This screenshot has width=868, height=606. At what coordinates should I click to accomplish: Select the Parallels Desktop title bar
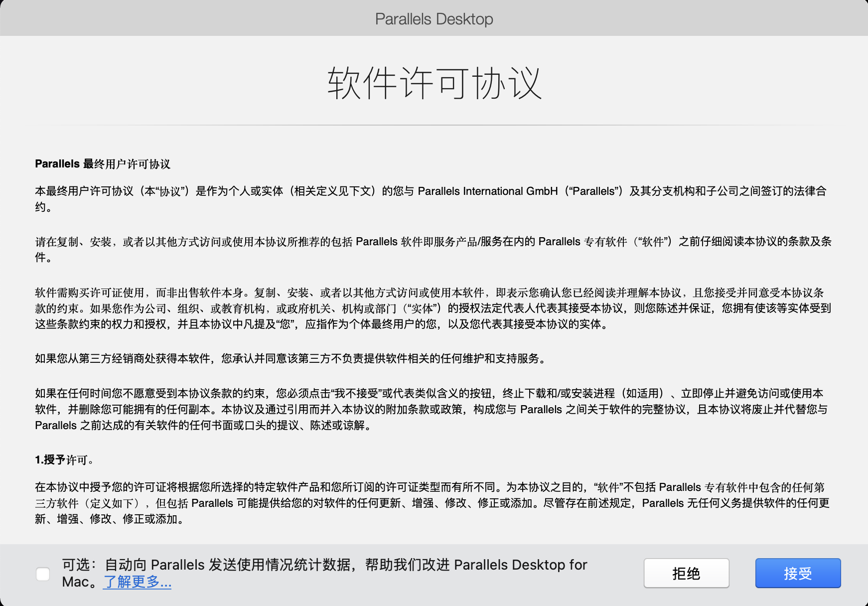[x=434, y=18]
